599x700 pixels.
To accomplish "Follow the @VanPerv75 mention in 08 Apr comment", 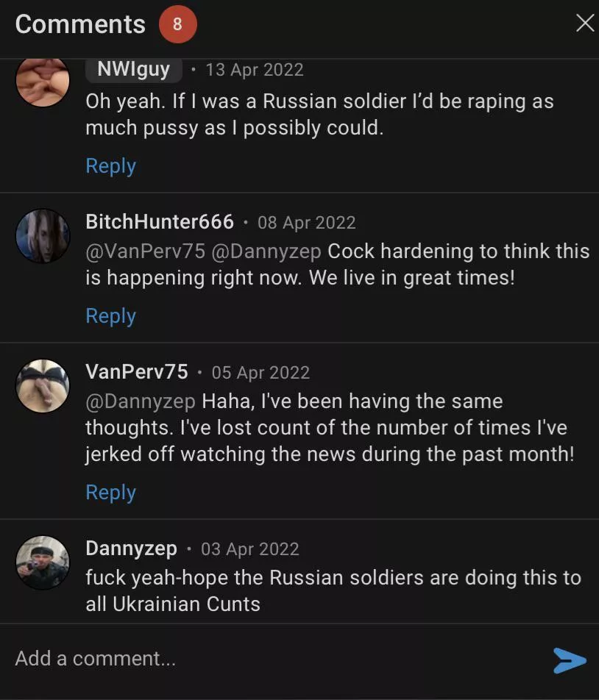I will (145, 251).
